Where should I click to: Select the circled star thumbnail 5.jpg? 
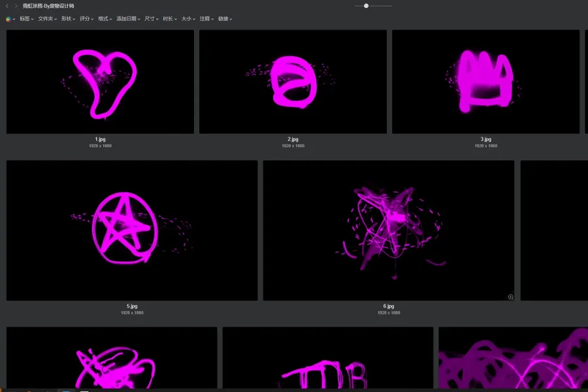coord(132,230)
